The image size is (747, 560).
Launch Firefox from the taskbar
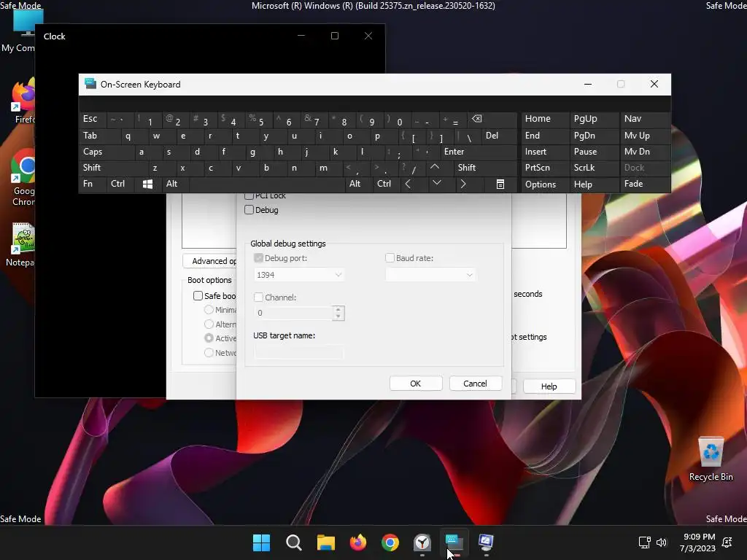[x=357, y=542]
